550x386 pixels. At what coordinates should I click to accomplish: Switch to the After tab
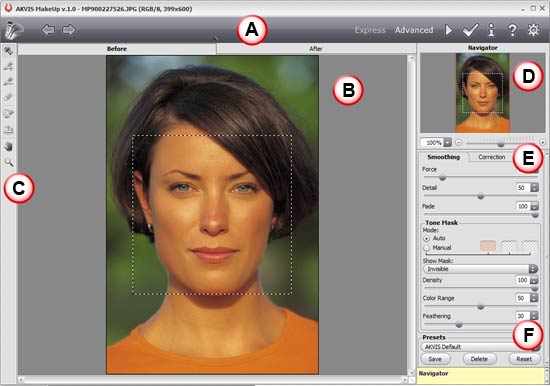pos(316,49)
